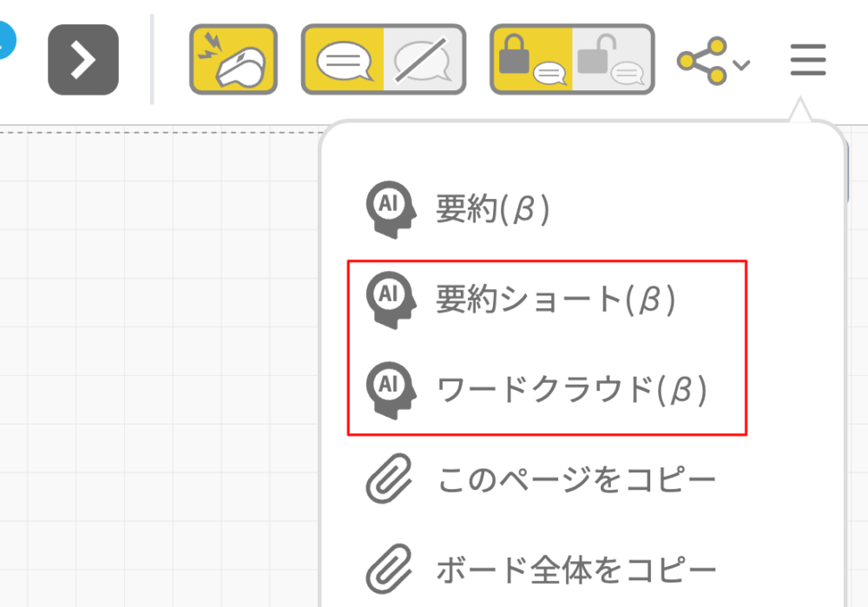Choose ワードクラウド(β) from the menu
The height and width of the screenshot is (607, 868).
click(572, 390)
